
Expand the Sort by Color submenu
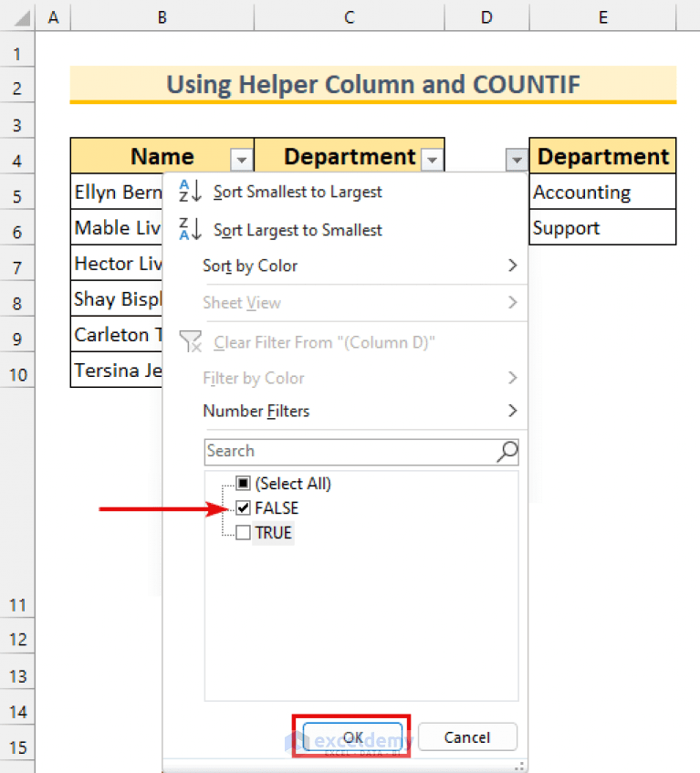click(x=250, y=266)
